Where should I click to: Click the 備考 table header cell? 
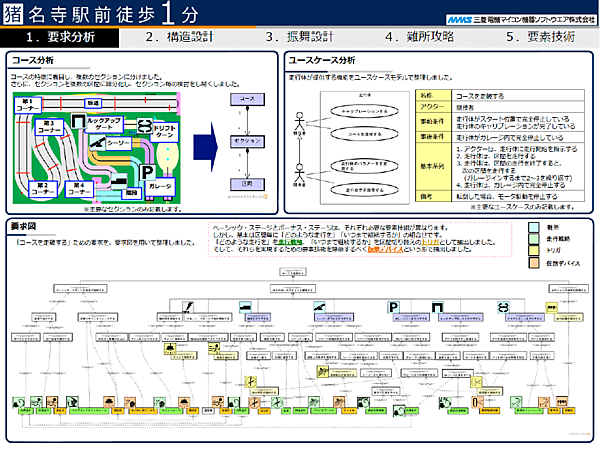[x=433, y=196]
